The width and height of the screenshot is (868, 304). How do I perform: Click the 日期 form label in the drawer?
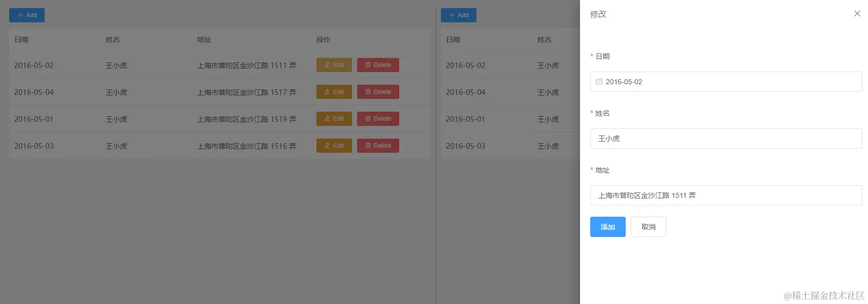tap(602, 56)
